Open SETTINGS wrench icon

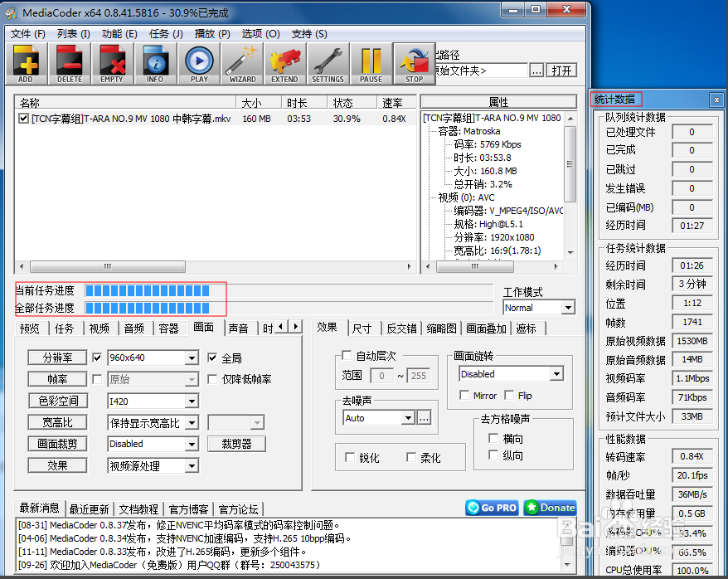pos(328,63)
